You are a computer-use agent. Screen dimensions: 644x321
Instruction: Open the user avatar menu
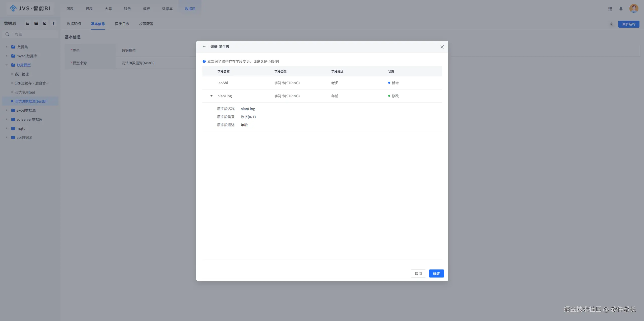[633, 9]
